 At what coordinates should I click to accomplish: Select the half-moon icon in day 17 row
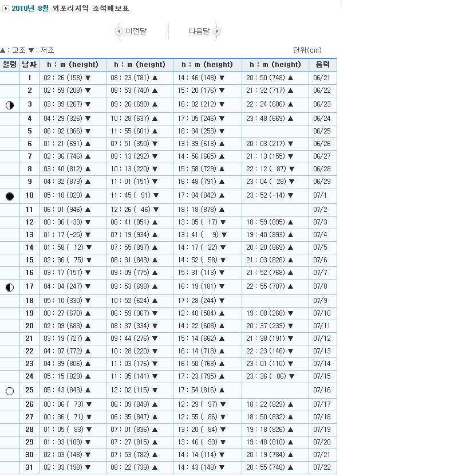tap(10, 288)
